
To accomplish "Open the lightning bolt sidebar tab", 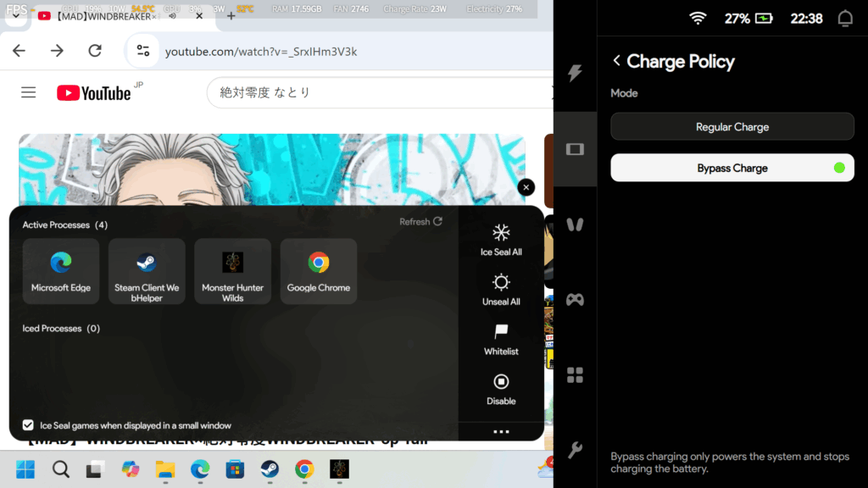I will click(x=575, y=74).
